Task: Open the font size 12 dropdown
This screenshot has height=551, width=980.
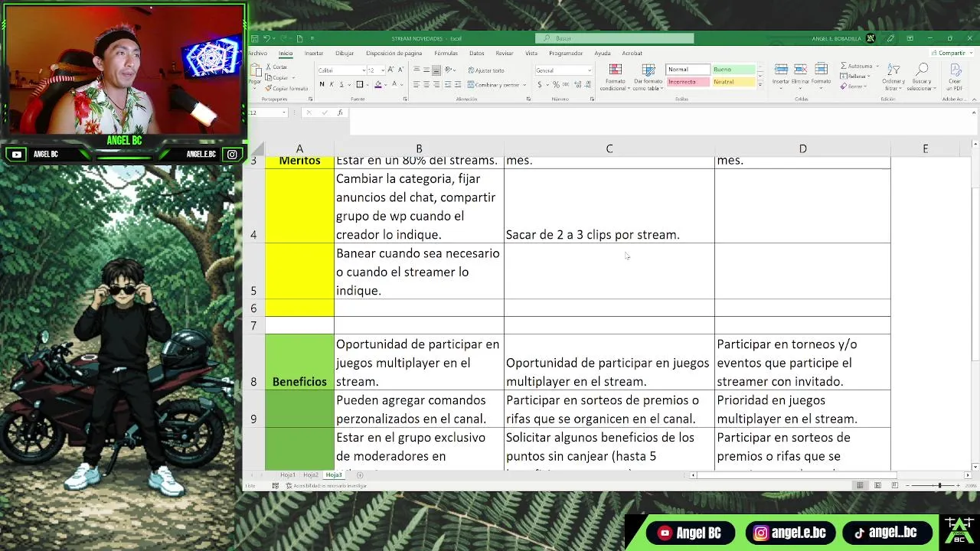Action: (x=382, y=70)
